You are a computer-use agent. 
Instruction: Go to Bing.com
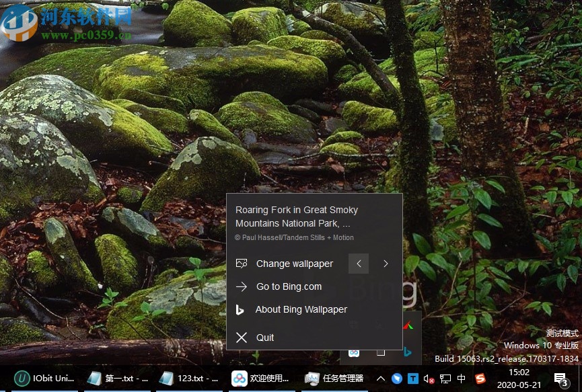289,286
